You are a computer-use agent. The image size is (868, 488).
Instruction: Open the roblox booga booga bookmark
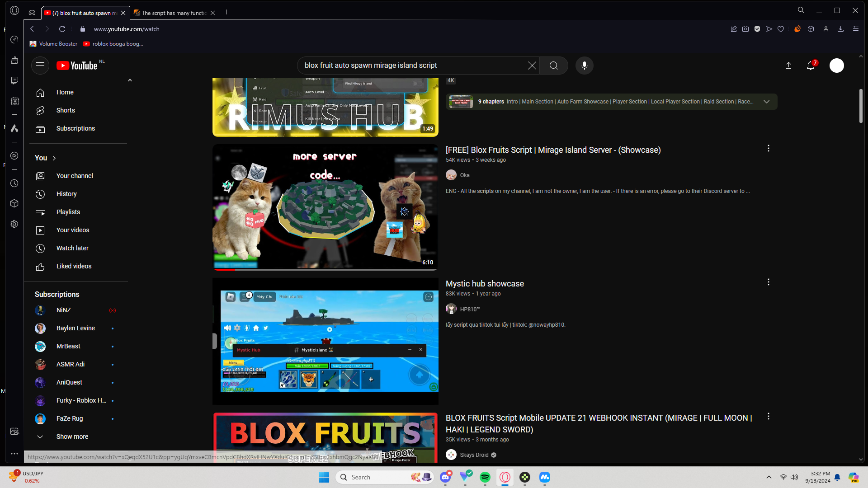(113, 44)
